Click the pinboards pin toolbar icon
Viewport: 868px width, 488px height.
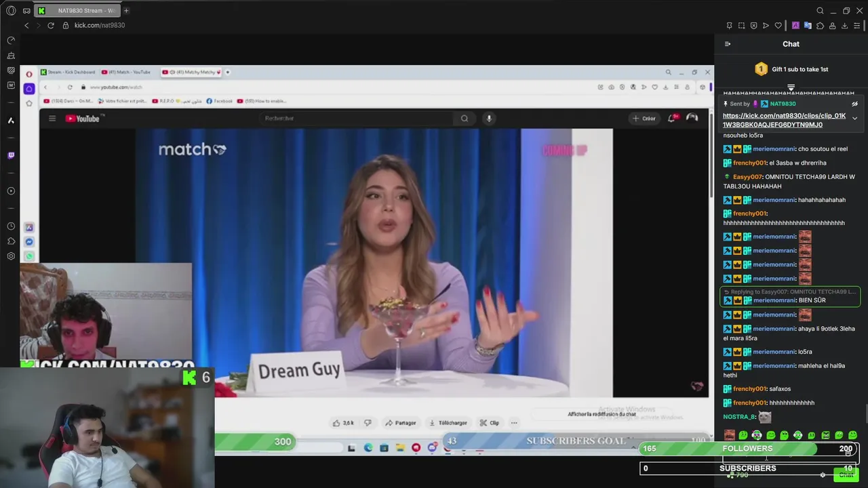[729, 26]
